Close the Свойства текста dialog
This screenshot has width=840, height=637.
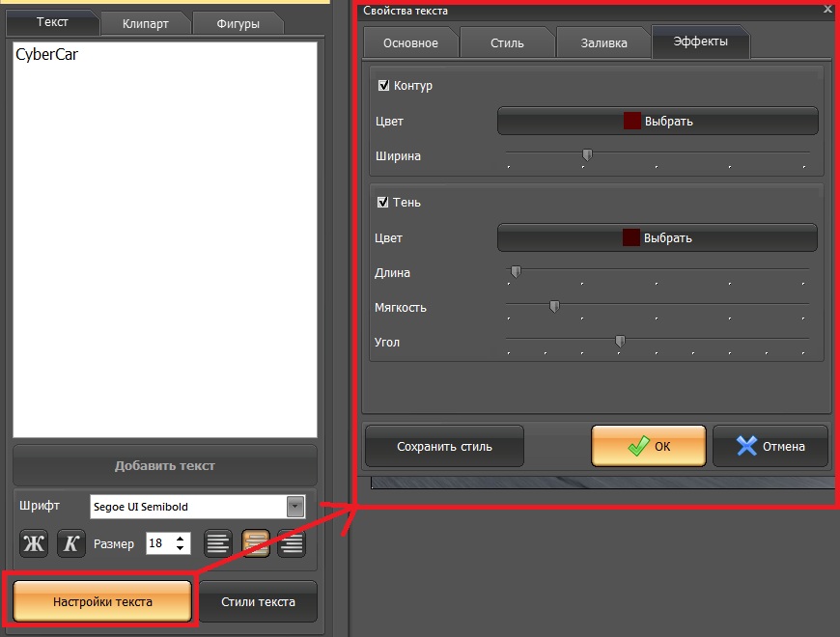click(827, 9)
